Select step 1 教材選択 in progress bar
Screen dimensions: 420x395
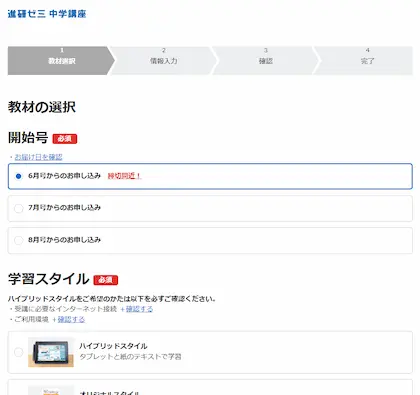pyautogui.click(x=61, y=61)
